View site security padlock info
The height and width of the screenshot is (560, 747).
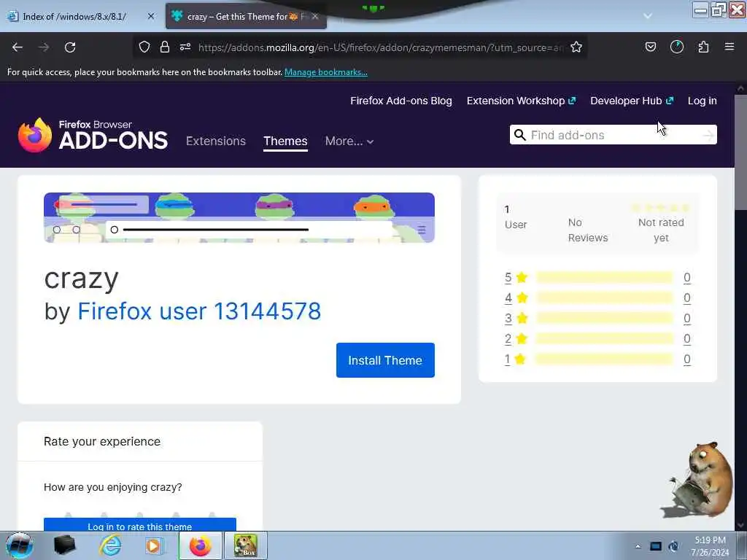click(x=165, y=47)
